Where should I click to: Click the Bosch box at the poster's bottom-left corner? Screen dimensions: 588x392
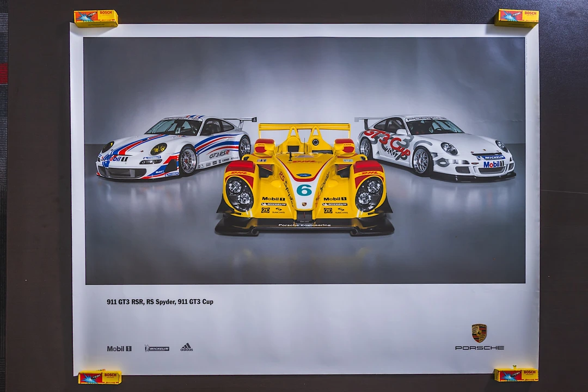[100, 377]
